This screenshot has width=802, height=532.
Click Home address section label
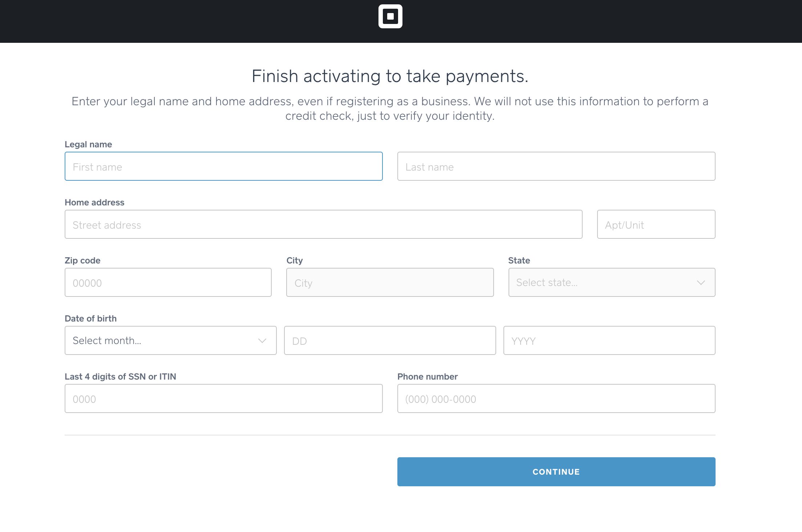coord(94,202)
